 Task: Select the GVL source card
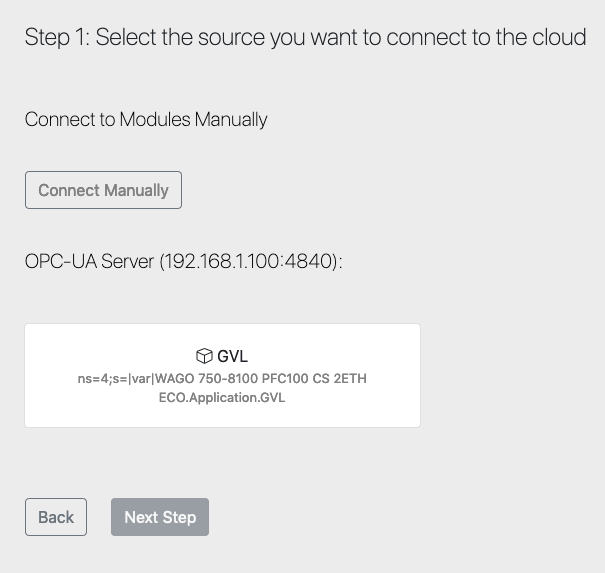222,375
